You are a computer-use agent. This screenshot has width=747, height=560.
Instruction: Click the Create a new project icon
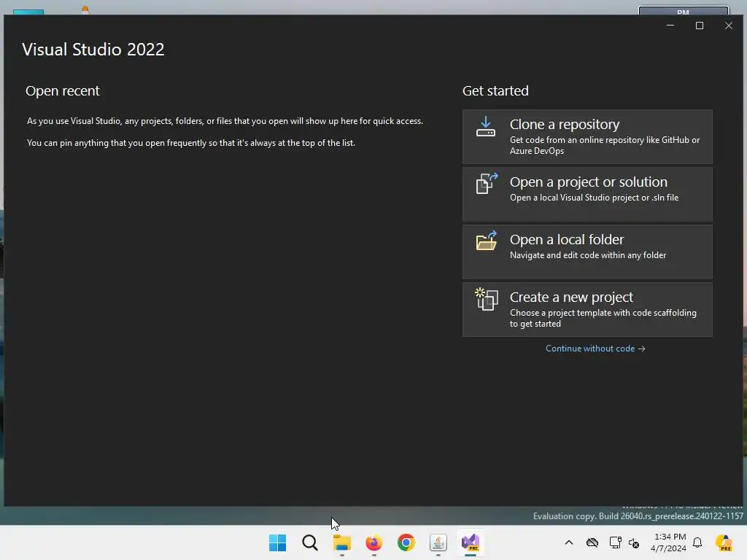[x=487, y=299]
